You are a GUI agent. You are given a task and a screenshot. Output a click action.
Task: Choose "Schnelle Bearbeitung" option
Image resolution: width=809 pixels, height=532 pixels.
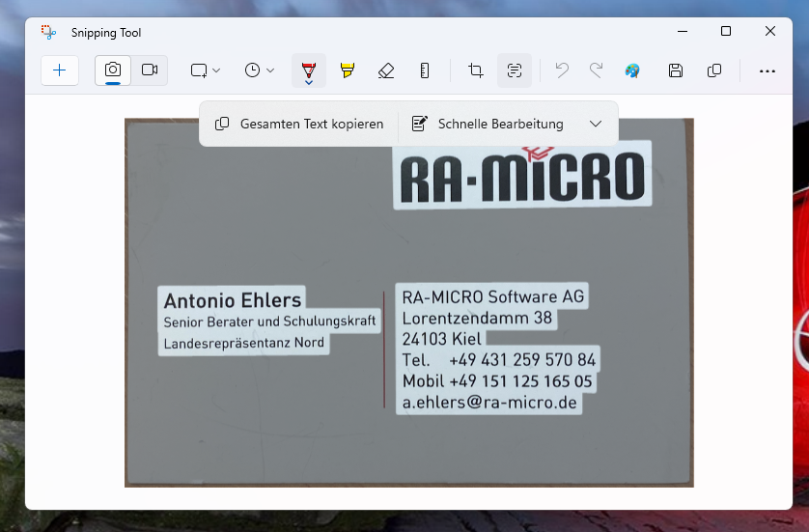[488, 124]
